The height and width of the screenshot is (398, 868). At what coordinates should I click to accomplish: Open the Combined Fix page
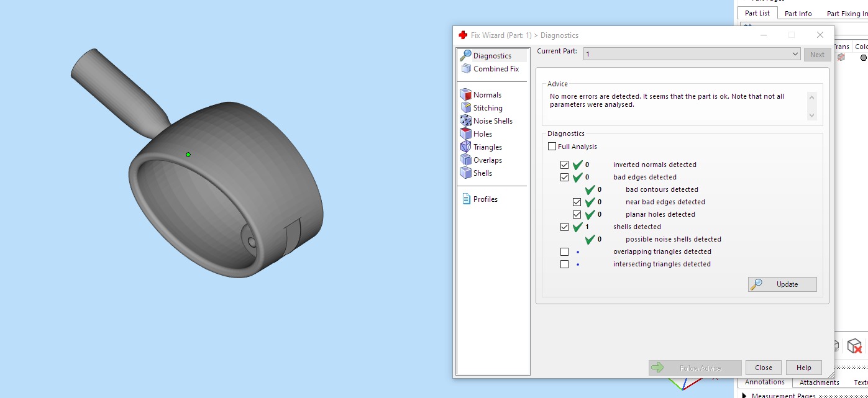pos(490,69)
